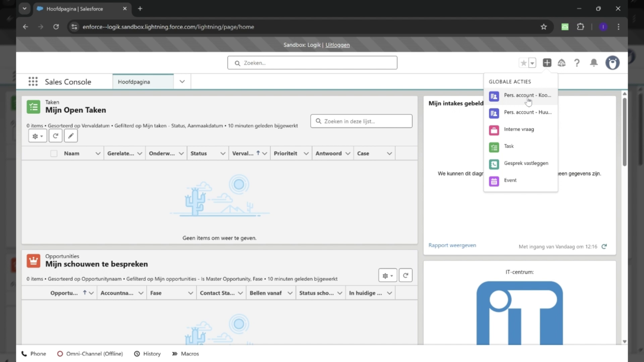This screenshot has height=362, width=644.
Task: Expand the Hoofdpagina tab dropdown chevron
Action: (182, 81)
